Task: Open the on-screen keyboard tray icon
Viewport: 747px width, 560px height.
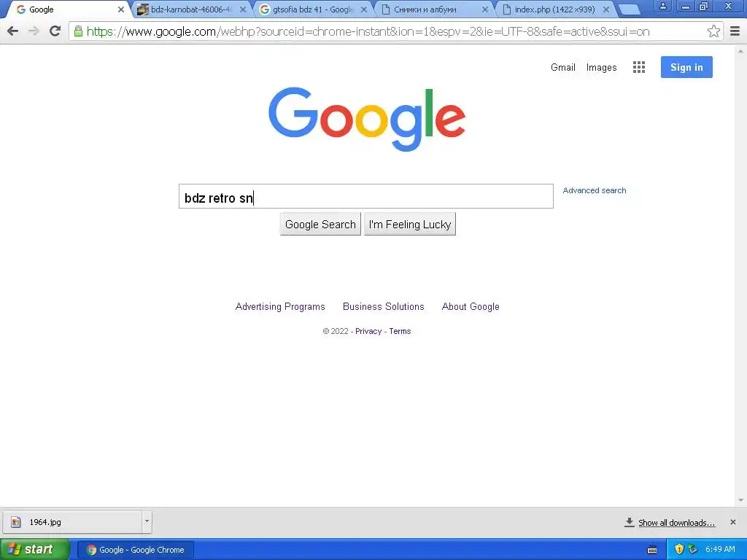Action: tap(653, 550)
